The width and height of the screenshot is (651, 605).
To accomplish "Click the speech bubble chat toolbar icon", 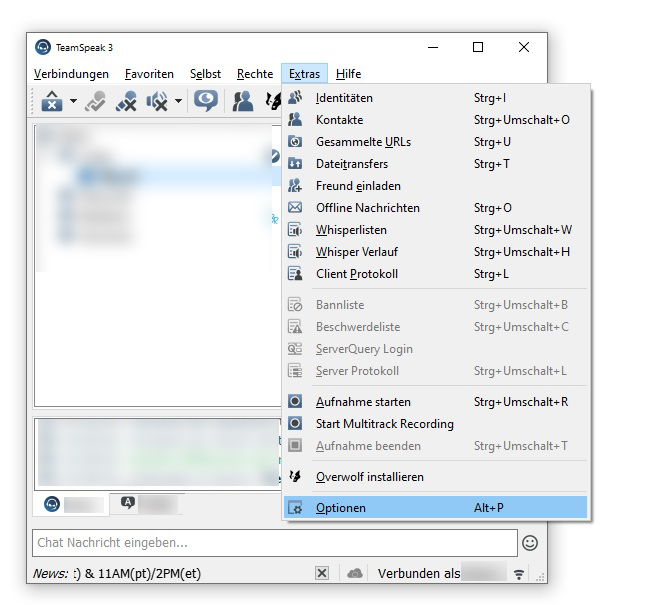I will (206, 101).
